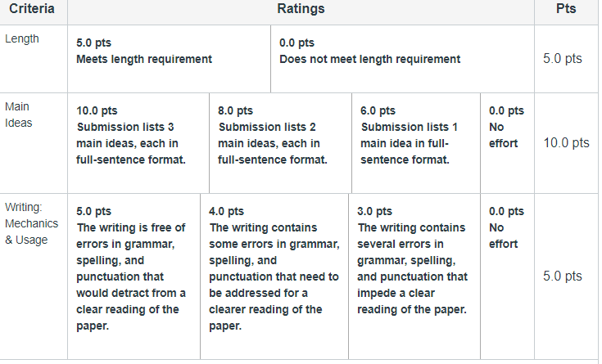Click the Pts column header
602x364 pixels.
pyautogui.click(x=566, y=9)
